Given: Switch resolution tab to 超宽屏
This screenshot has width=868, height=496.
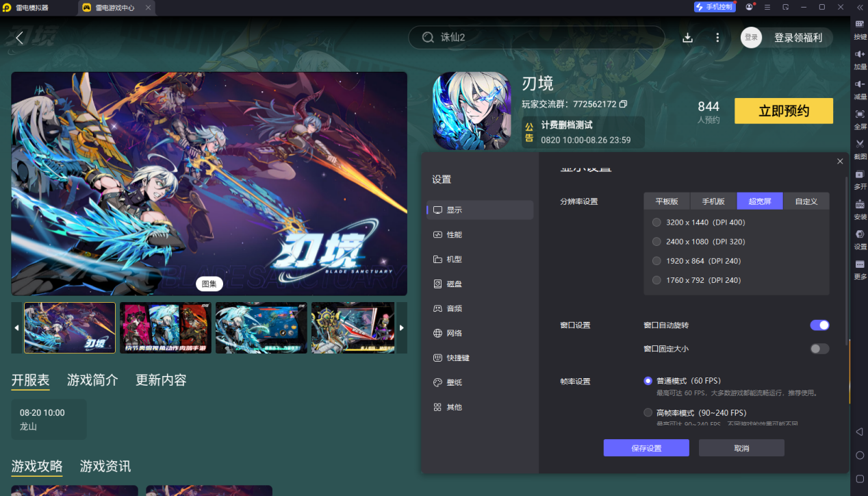Looking at the screenshot, I should pos(760,201).
